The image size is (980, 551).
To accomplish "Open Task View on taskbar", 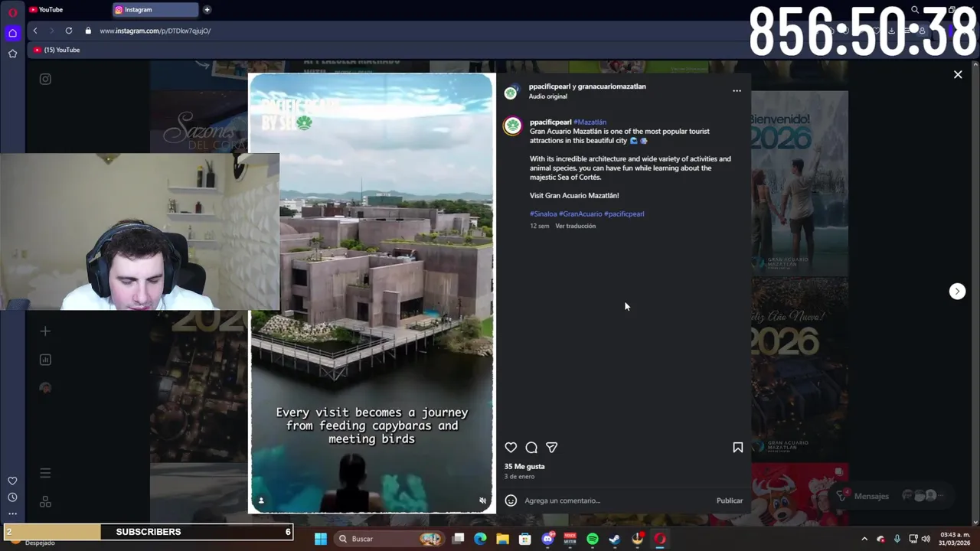I will pos(458,539).
